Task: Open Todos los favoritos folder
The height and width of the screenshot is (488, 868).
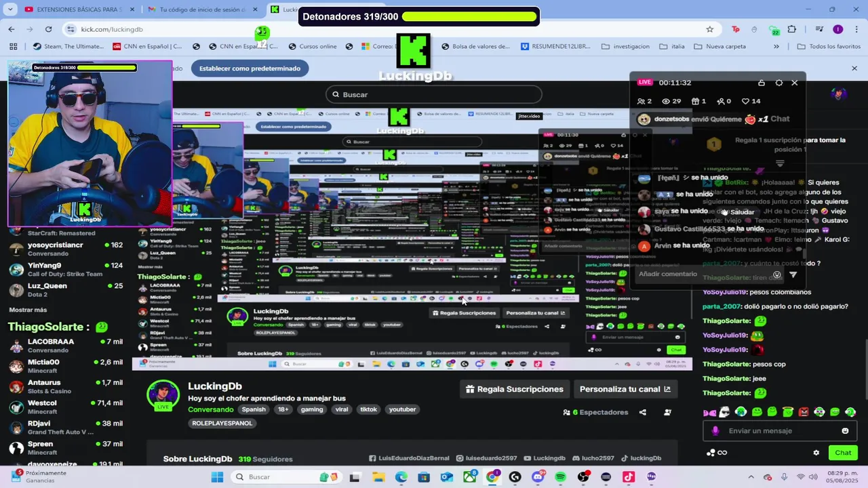Action: point(829,47)
